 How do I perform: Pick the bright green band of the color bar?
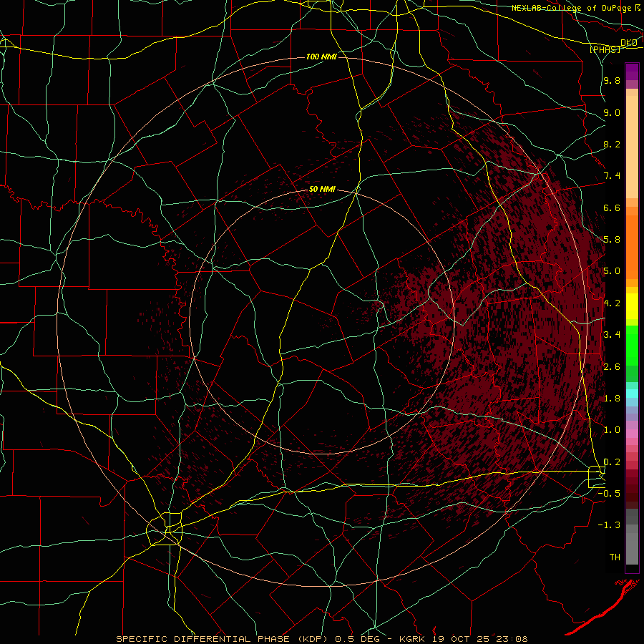coord(632,346)
